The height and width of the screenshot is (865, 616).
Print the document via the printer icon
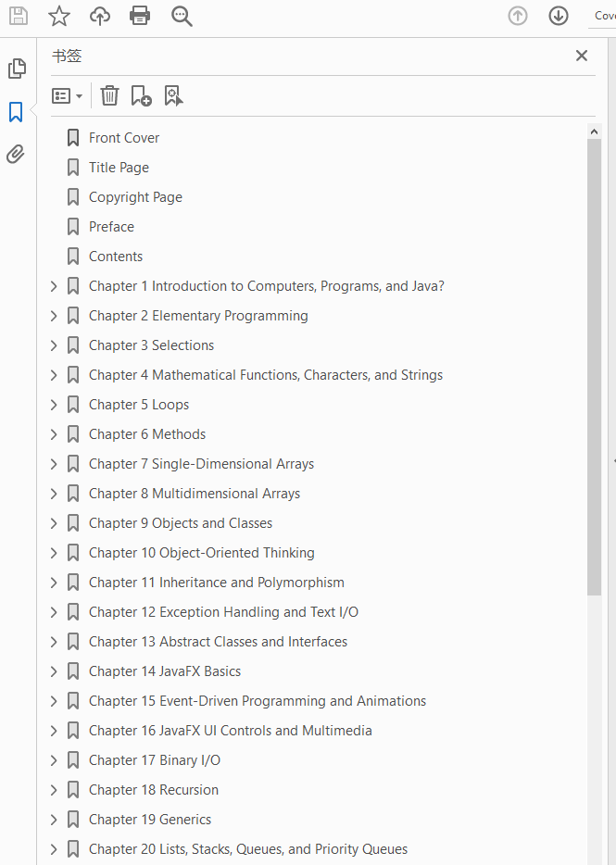[x=140, y=16]
